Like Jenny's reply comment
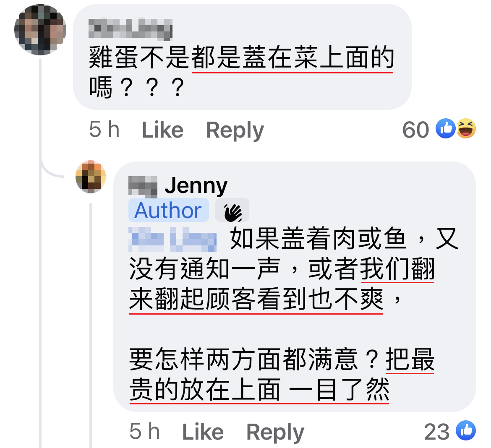Screen dimensions: 491x448 [x=203, y=431]
